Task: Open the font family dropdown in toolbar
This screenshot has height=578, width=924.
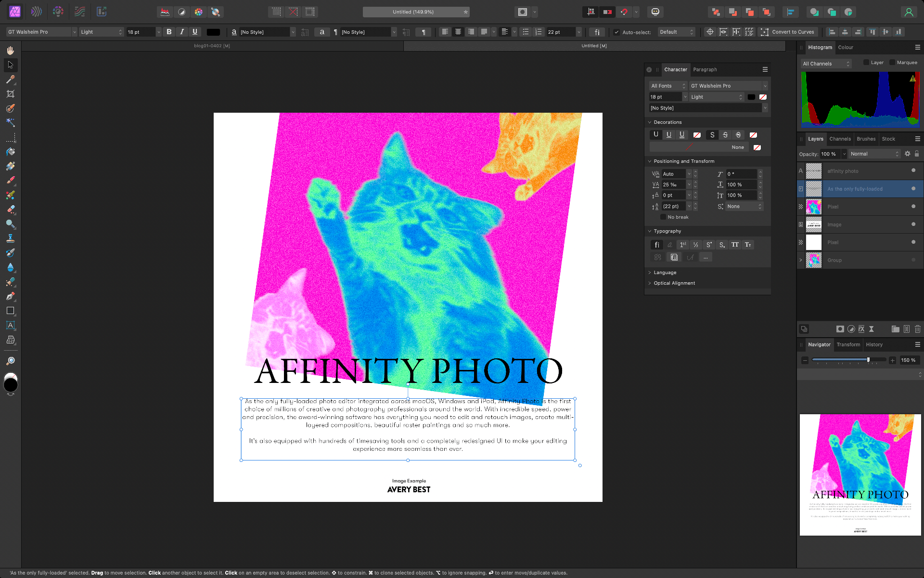Action: (41, 32)
